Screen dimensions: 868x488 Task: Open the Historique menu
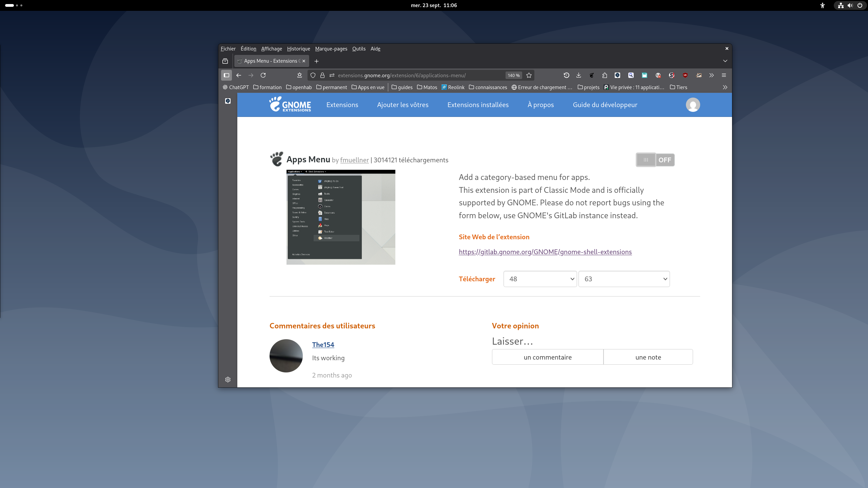click(298, 49)
